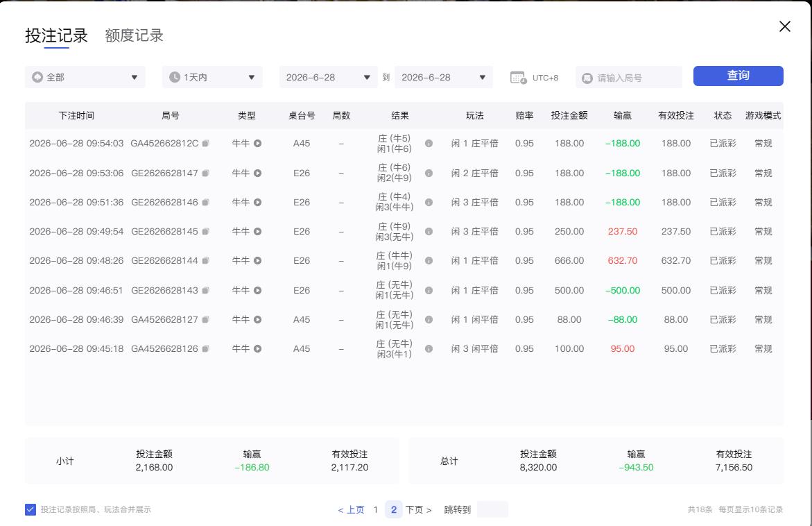Click the 查询 search button
Screen dimensions: 812x526
point(738,76)
